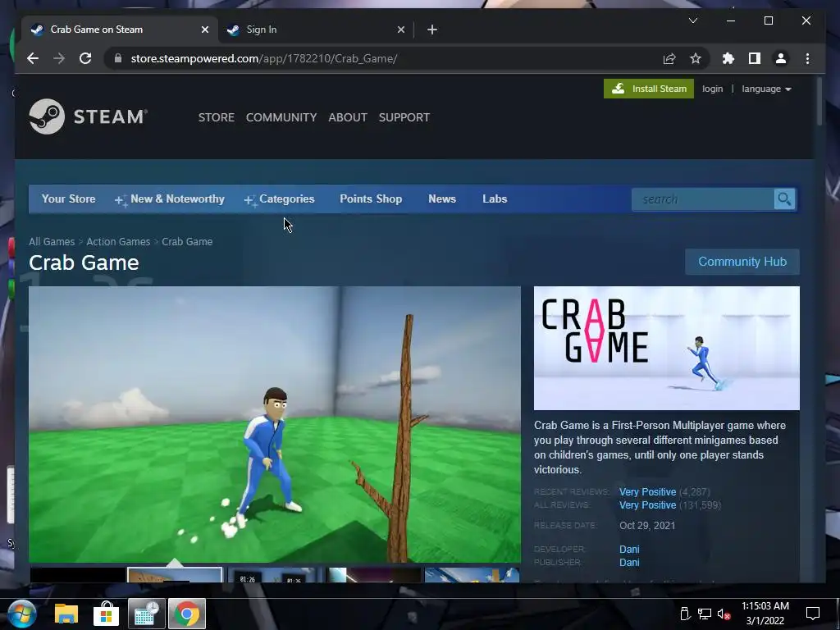The image size is (840, 630).
Task: Click the login link
Action: coord(712,89)
